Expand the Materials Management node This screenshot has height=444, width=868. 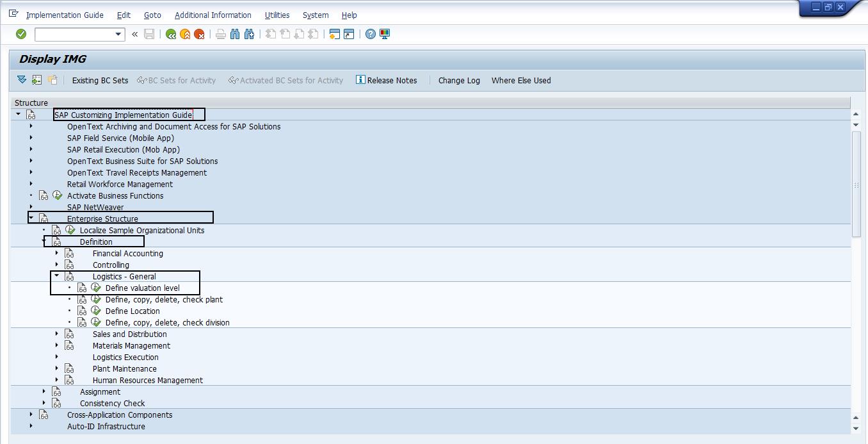pos(57,345)
